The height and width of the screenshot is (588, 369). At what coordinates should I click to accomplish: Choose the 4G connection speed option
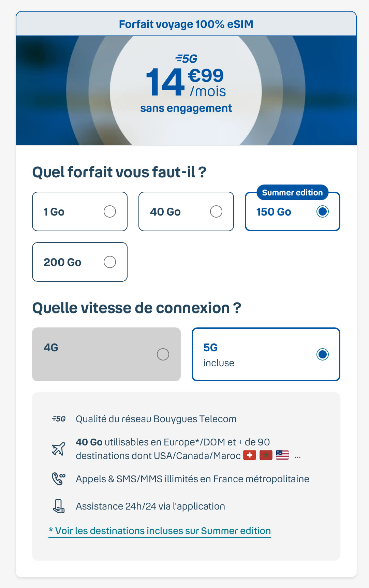[x=106, y=354]
